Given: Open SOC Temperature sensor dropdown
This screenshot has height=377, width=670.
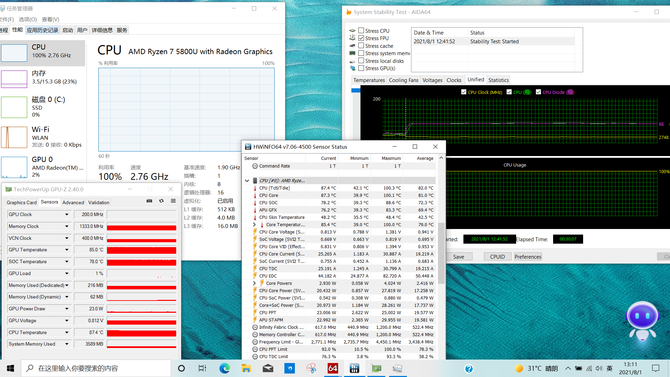Looking at the screenshot, I should (67, 262).
